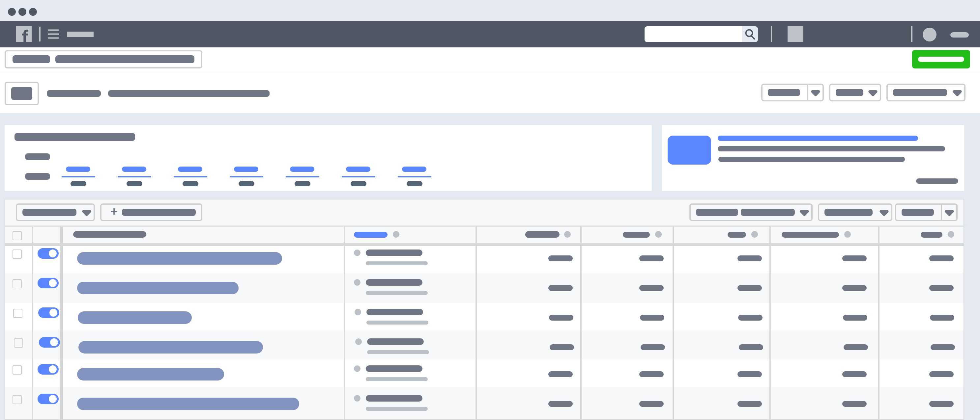Open the middle dropdown in the top-right filter group
Viewport: 980px width, 420px height.
pos(855,93)
